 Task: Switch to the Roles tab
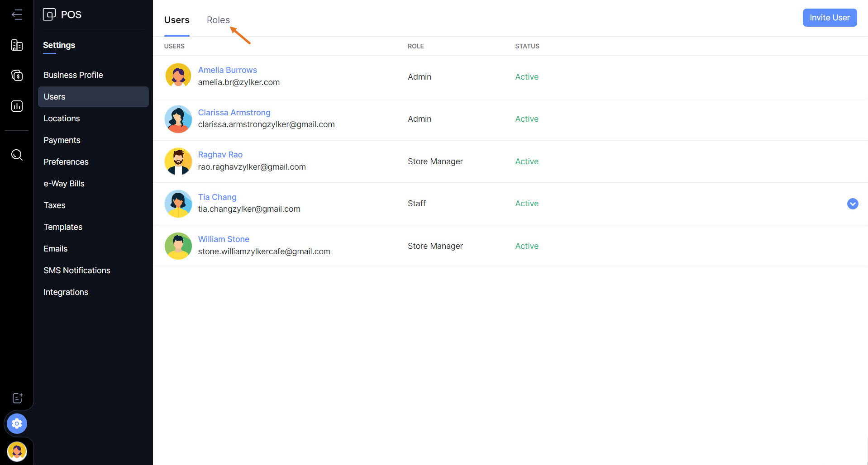click(218, 20)
